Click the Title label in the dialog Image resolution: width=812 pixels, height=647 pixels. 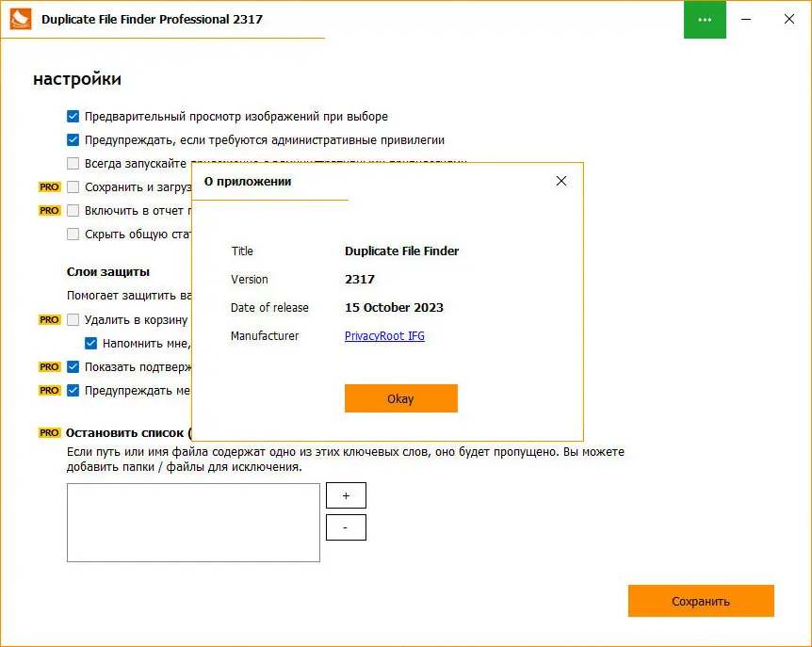[x=242, y=251]
